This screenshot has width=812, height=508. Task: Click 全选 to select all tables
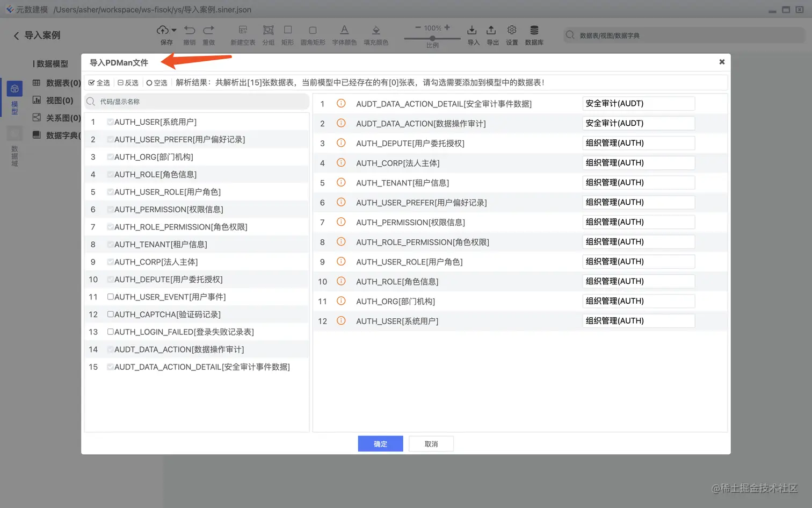pos(99,83)
